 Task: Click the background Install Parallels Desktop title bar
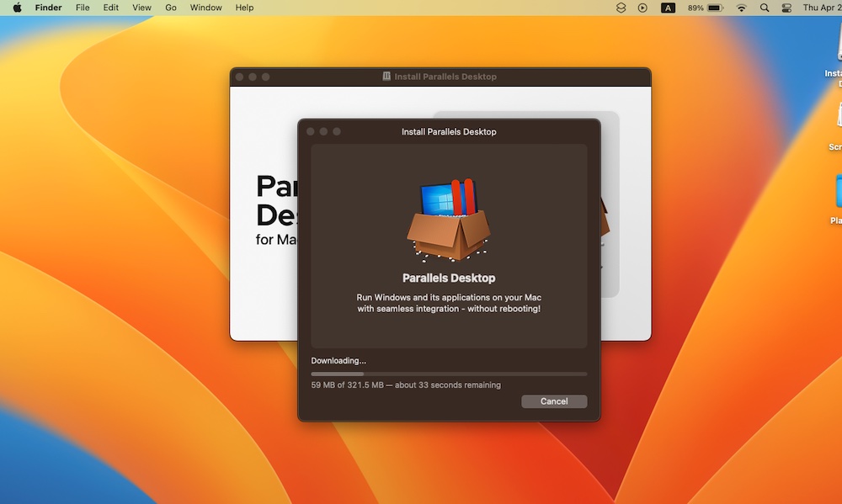coord(440,77)
